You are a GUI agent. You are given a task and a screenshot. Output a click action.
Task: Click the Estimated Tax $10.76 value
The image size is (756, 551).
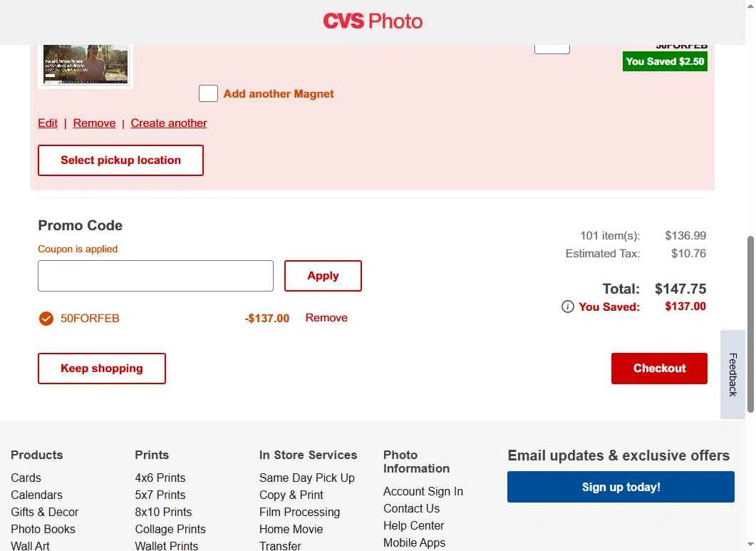pyautogui.click(x=688, y=253)
